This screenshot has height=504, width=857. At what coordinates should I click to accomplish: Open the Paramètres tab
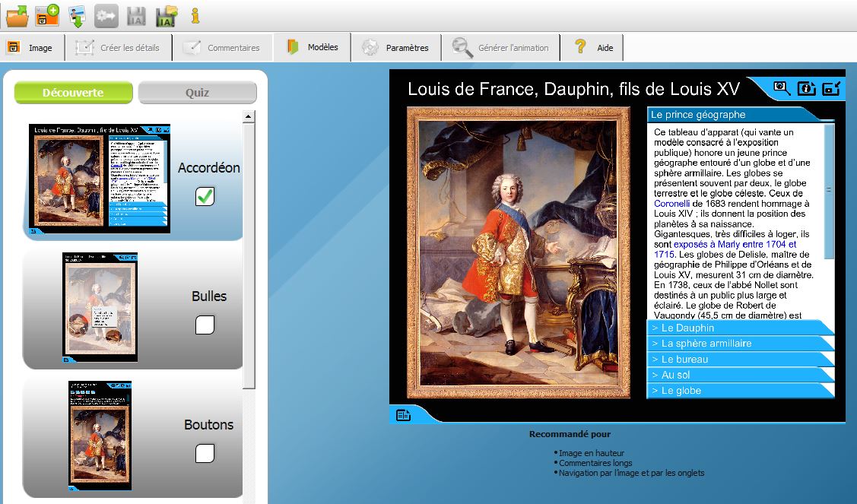tap(396, 47)
